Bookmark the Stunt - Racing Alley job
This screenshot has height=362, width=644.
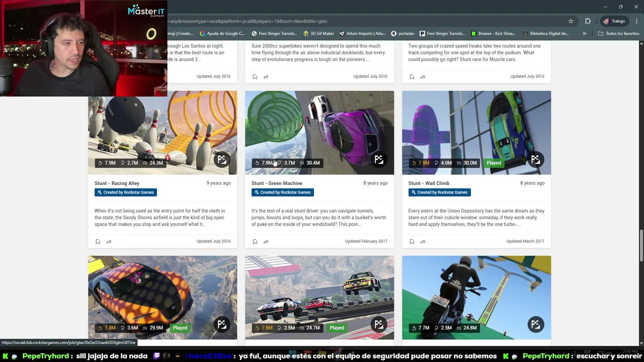(x=98, y=242)
